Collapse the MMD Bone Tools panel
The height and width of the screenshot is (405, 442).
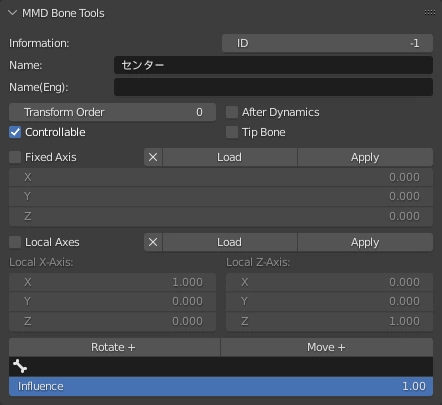tap(13, 13)
